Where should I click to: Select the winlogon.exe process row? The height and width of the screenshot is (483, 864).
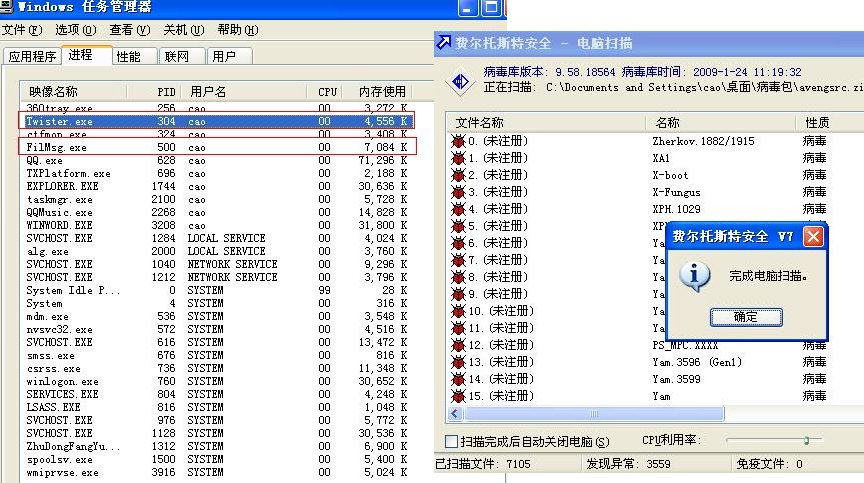[217, 381]
